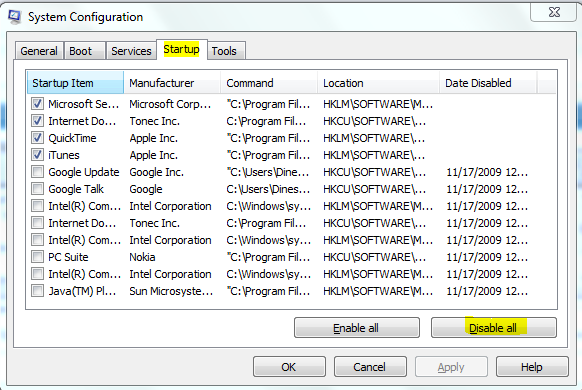
Task: Click the Sun Microsyste... manufacturer cell
Action: pos(171,291)
